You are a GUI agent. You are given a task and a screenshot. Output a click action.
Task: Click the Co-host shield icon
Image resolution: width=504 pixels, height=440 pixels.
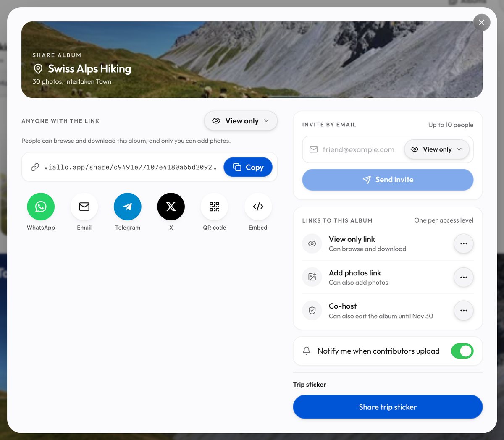(312, 311)
